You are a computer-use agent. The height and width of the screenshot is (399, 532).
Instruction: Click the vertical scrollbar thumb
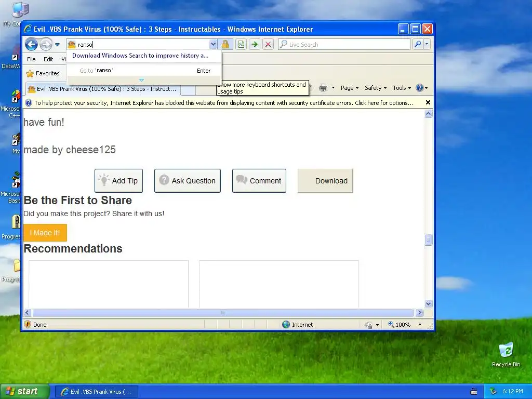[428, 240]
